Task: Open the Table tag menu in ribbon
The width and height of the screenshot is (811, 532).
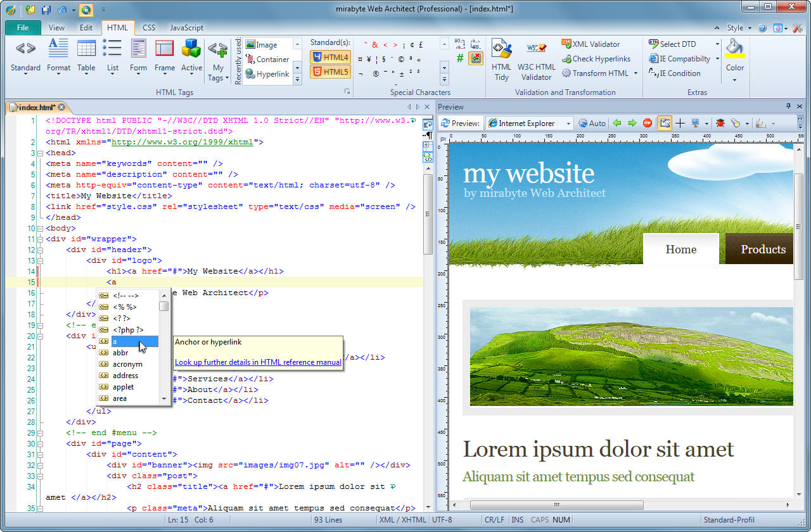Action: coord(86,56)
